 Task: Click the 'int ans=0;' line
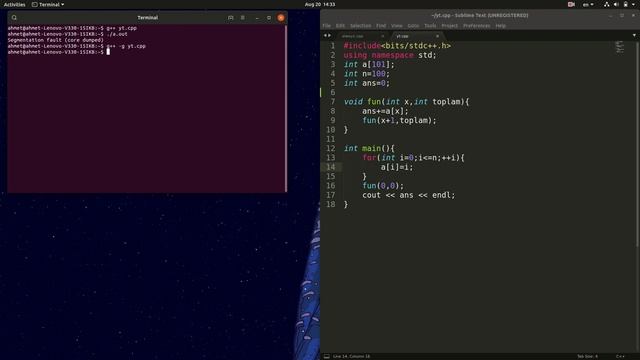tap(367, 83)
